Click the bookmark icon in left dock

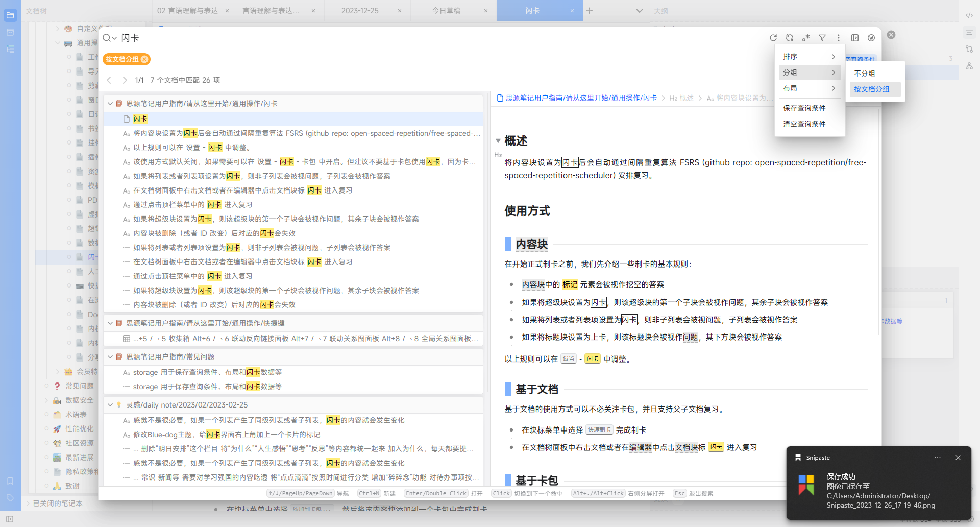click(x=10, y=481)
